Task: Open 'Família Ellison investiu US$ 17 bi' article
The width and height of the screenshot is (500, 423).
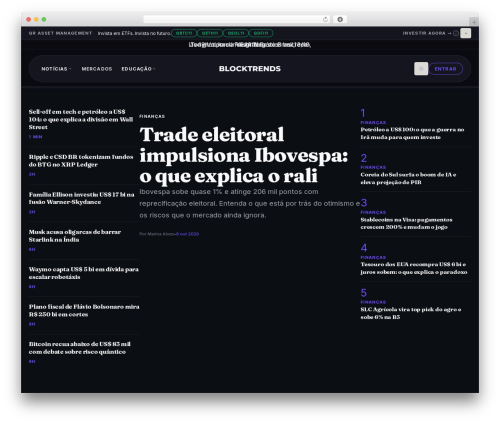Action: pyautogui.click(x=81, y=198)
